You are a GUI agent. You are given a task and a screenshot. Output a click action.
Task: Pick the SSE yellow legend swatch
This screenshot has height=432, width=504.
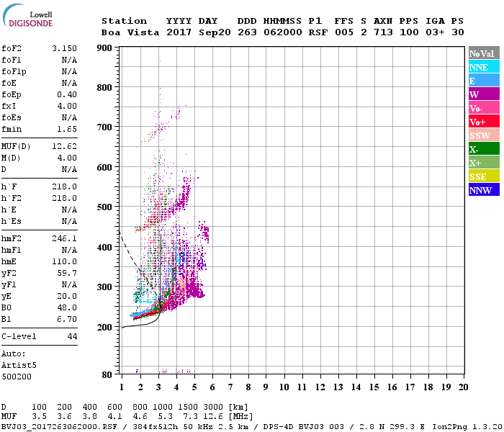(484, 176)
